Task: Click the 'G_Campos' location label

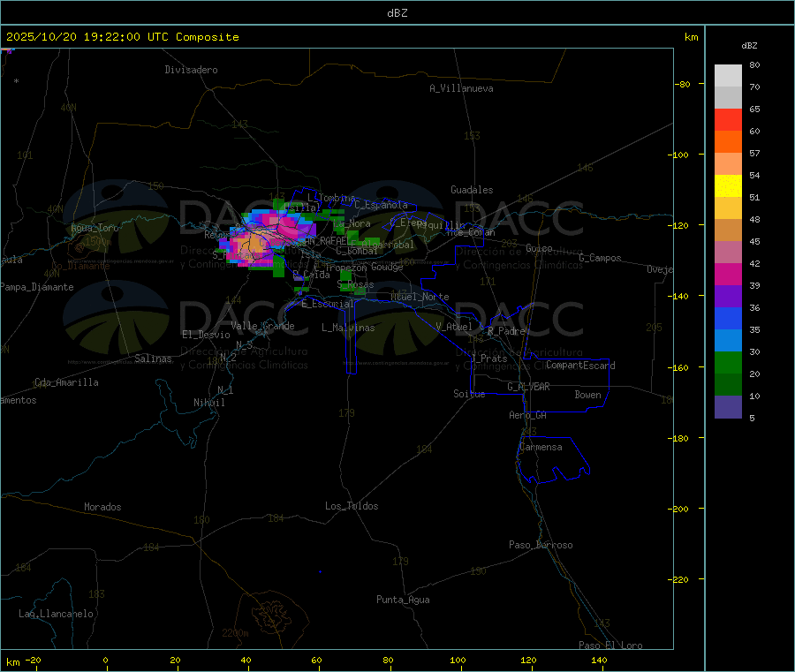Action: 600,258
